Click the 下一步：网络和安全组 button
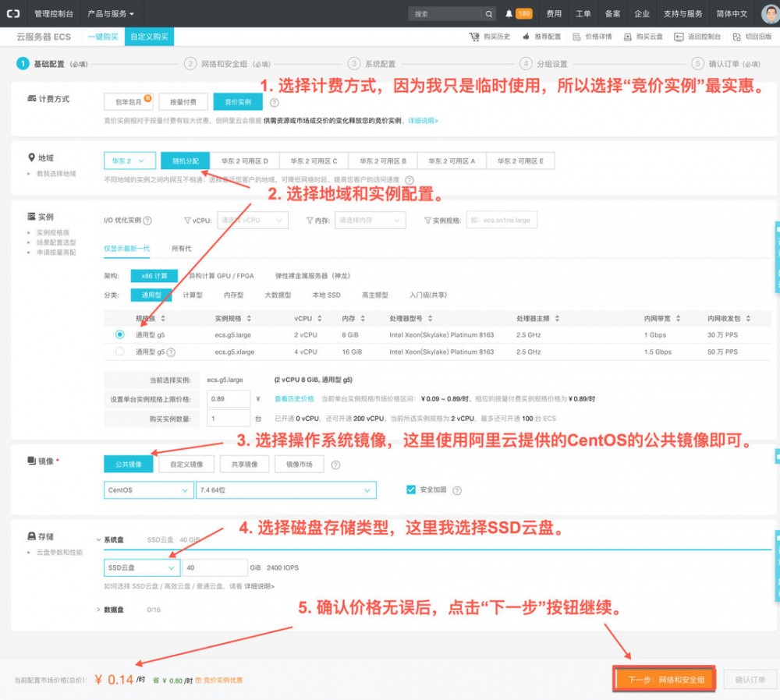Viewport: 780px width, 700px height. (x=663, y=678)
